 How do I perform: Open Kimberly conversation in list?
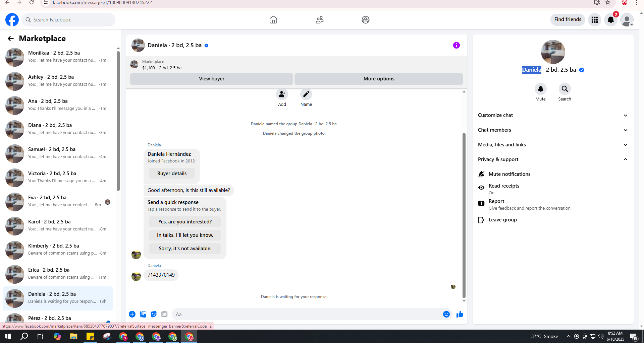click(58, 250)
